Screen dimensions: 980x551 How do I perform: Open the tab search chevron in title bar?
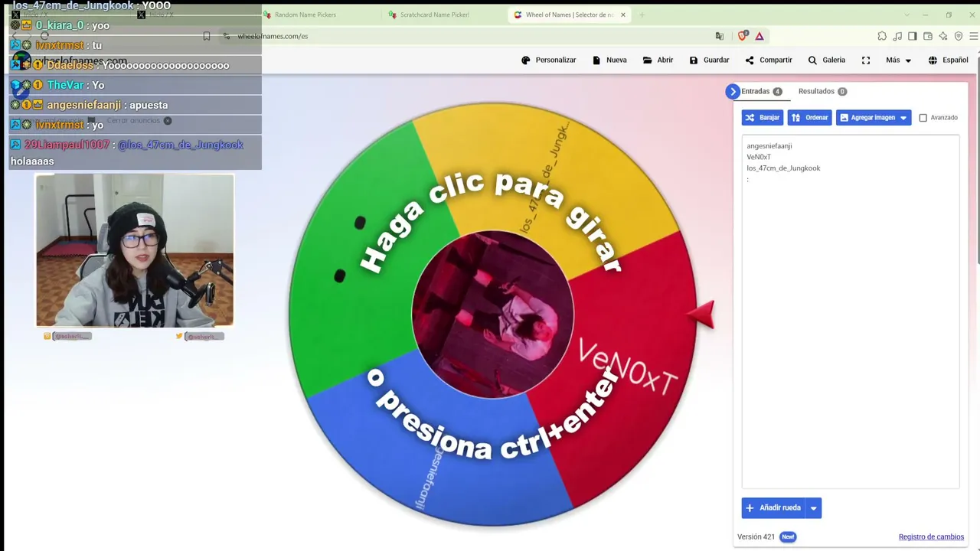point(907,15)
